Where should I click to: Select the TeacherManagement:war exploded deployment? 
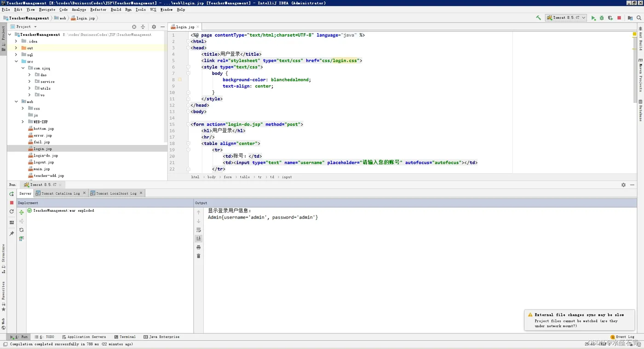61,210
